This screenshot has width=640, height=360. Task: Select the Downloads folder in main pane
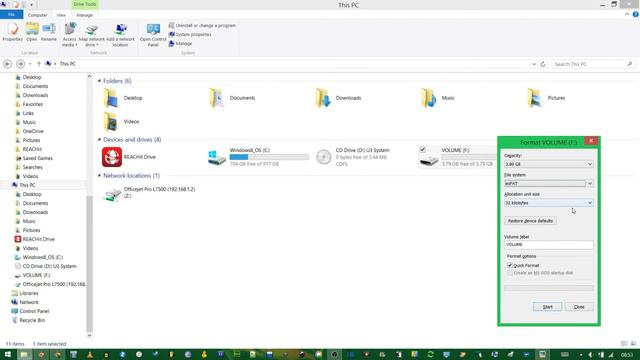click(338, 98)
